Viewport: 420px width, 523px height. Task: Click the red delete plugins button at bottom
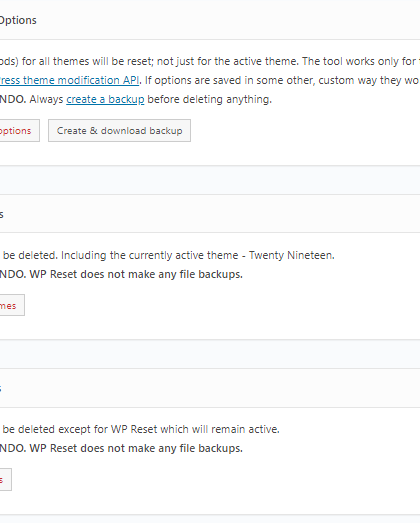tap(5, 479)
